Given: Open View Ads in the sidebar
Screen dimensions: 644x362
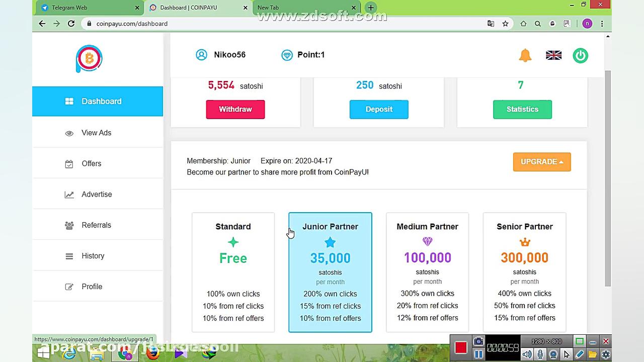Looking at the screenshot, I should coord(98,133).
